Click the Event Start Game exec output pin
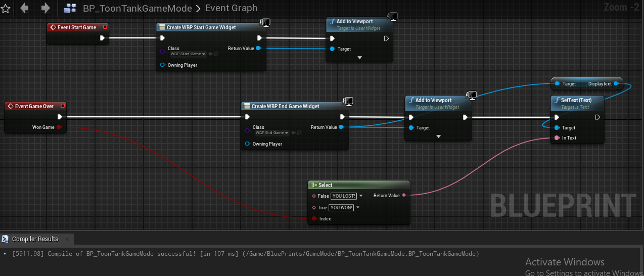The width and height of the screenshot is (644, 276). (x=102, y=38)
